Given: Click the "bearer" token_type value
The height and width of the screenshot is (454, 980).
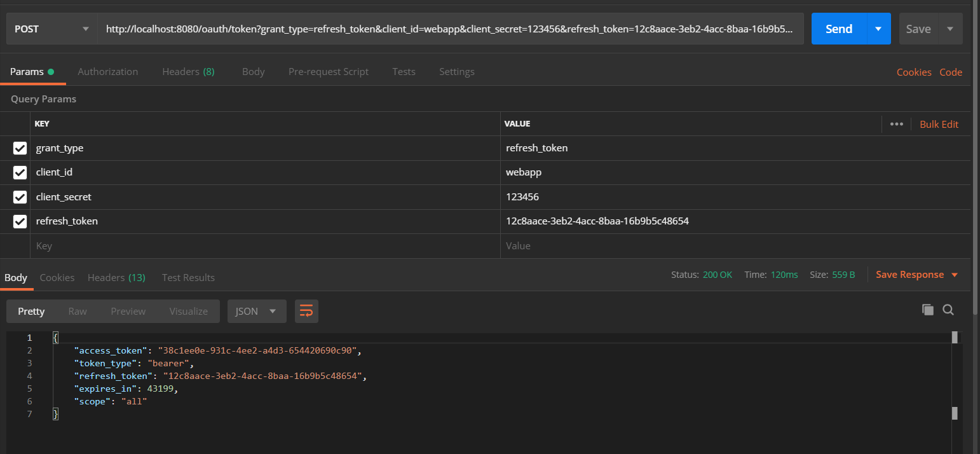Looking at the screenshot, I should (x=168, y=363).
